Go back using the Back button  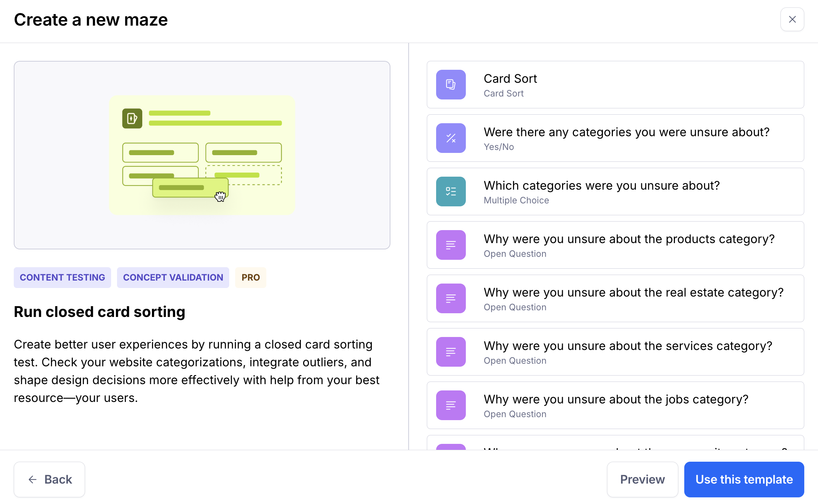[x=49, y=479]
